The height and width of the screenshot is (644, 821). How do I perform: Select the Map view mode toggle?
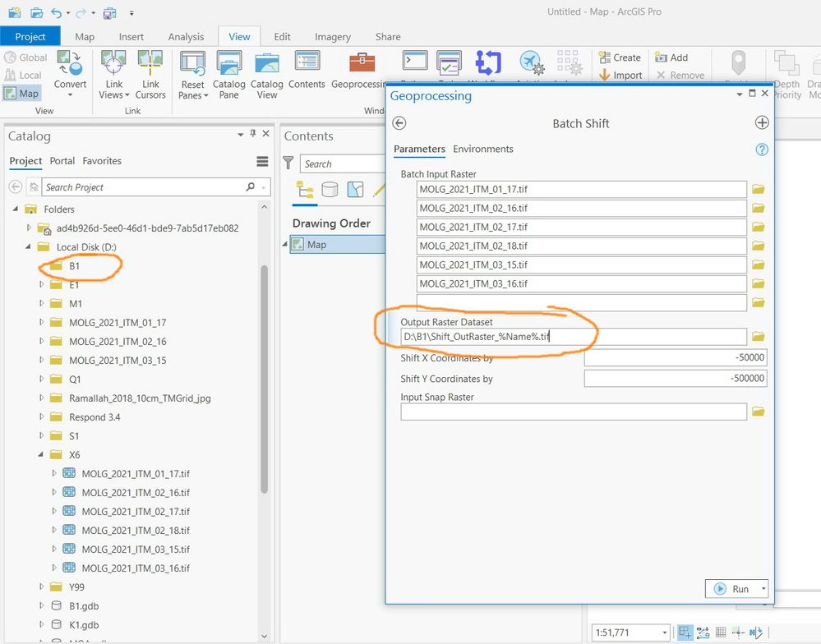pyautogui.click(x=21, y=93)
